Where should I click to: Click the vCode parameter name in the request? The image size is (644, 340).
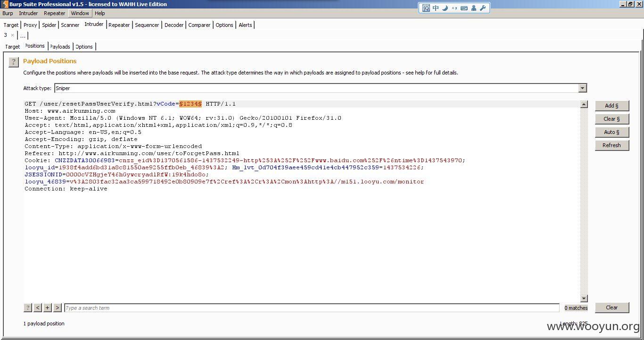(165, 104)
